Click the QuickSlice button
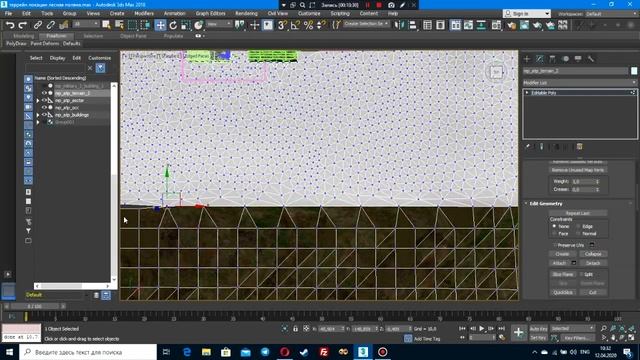Image resolution: width=640 pixels, height=360 pixels. (562, 293)
